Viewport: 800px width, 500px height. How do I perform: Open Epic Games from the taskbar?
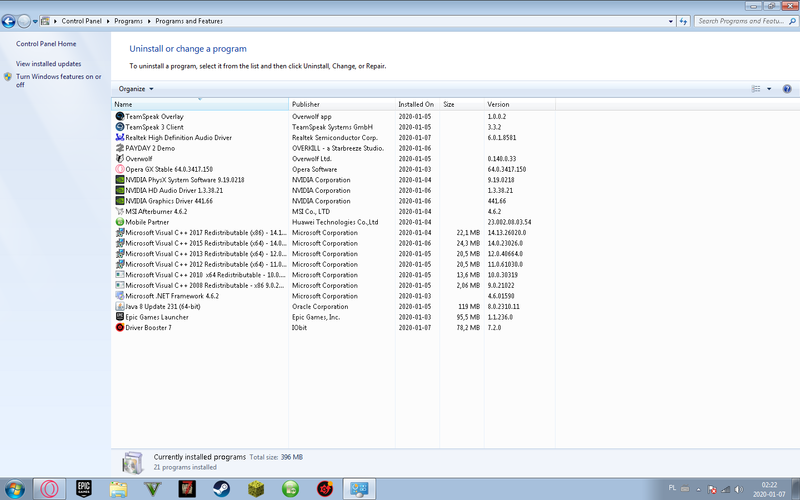pos(84,489)
